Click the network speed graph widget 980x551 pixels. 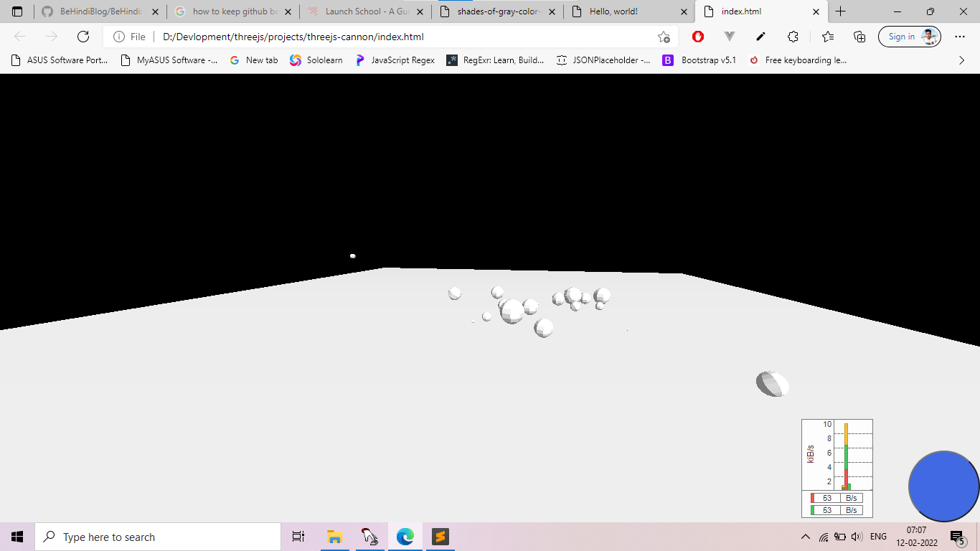[x=837, y=468]
